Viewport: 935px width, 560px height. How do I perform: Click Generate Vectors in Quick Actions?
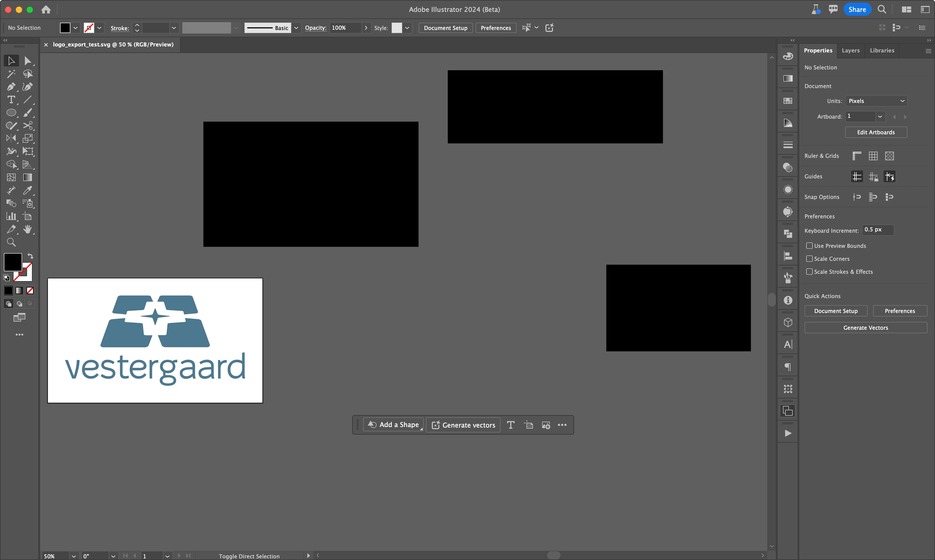click(x=865, y=328)
